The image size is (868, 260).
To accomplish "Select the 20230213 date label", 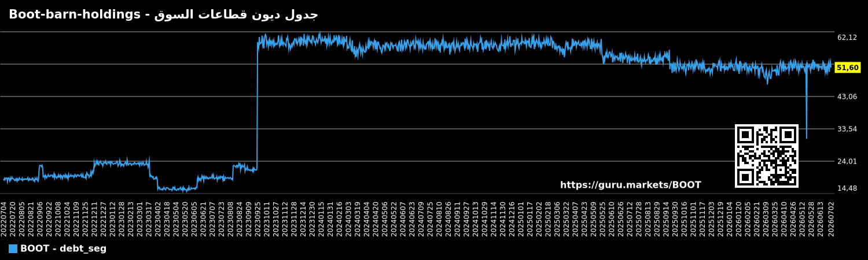I will (x=131, y=218).
